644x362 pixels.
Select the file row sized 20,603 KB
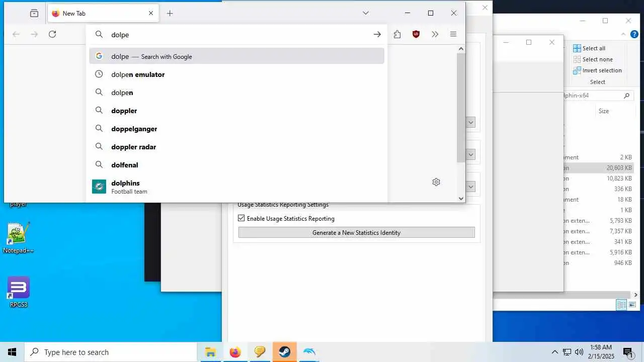click(598, 168)
